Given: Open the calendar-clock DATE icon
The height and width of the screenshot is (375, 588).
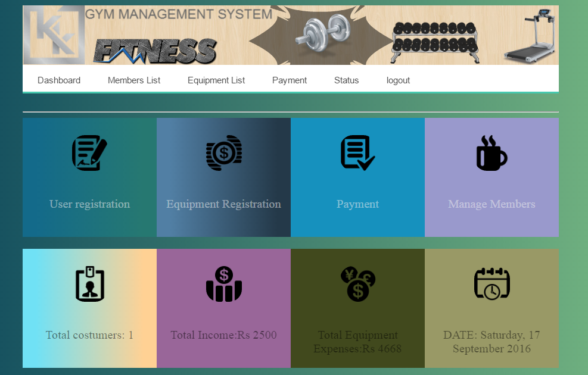Looking at the screenshot, I should tap(491, 284).
